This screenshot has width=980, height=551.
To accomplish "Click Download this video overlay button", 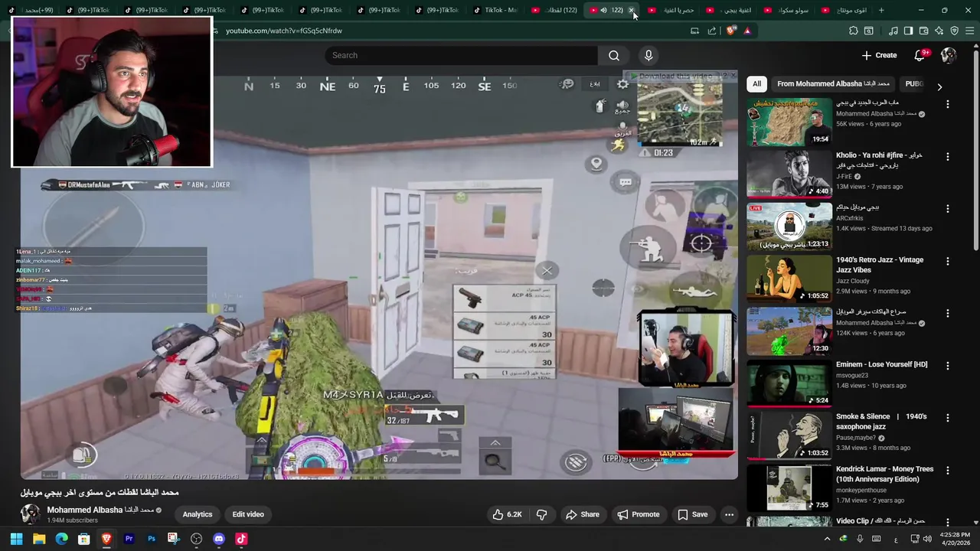I will (x=671, y=76).
